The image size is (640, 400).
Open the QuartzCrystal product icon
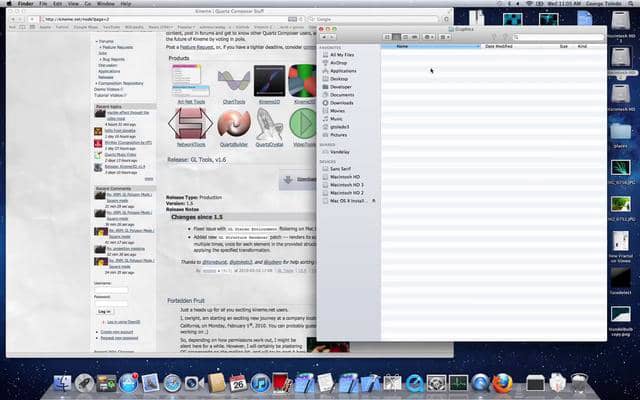(269, 123)
